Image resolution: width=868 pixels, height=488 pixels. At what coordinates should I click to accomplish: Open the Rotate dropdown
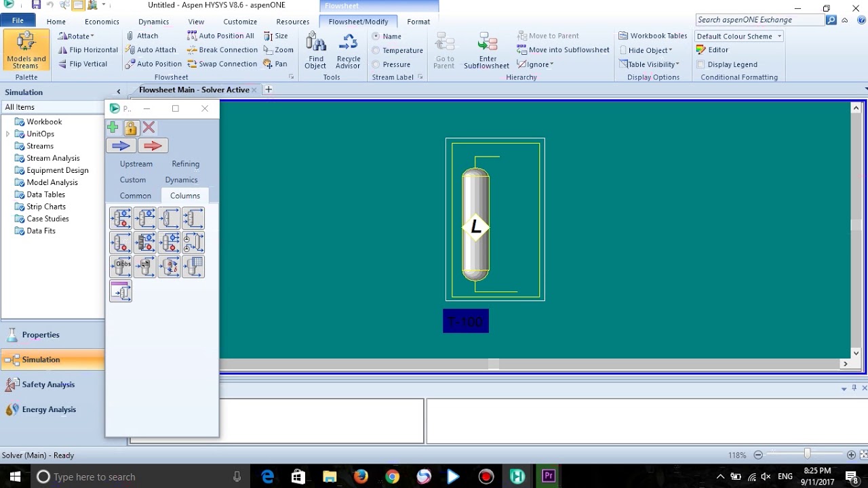[76, 36]
